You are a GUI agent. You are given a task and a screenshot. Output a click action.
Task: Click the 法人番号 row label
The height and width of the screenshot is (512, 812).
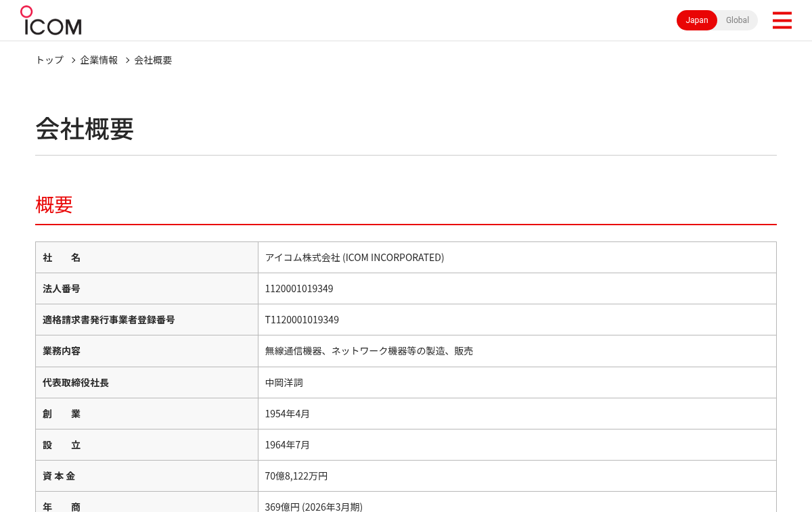click(x=62, y=289)
